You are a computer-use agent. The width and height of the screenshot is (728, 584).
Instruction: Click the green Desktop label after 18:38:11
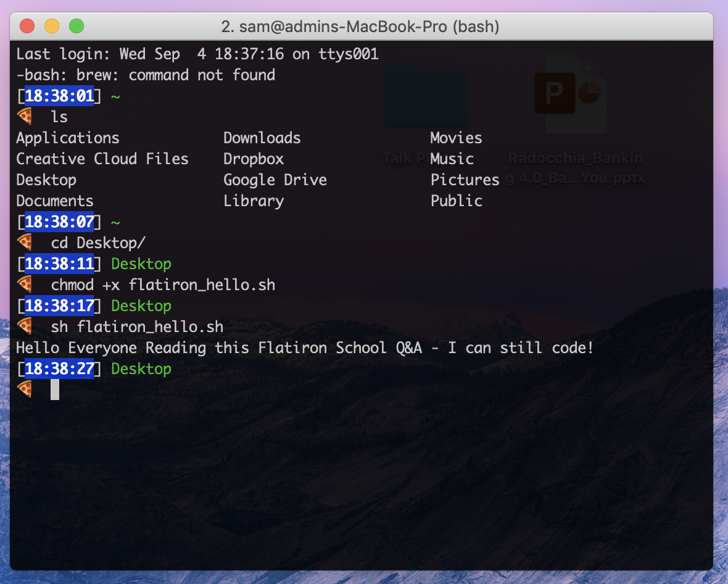click(x=141, y=264)
